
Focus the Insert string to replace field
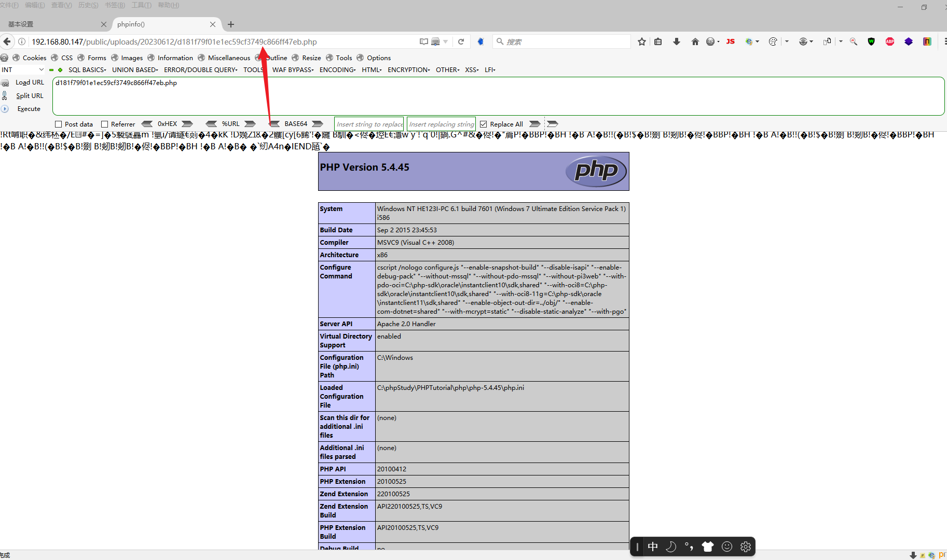pos(369,124)
